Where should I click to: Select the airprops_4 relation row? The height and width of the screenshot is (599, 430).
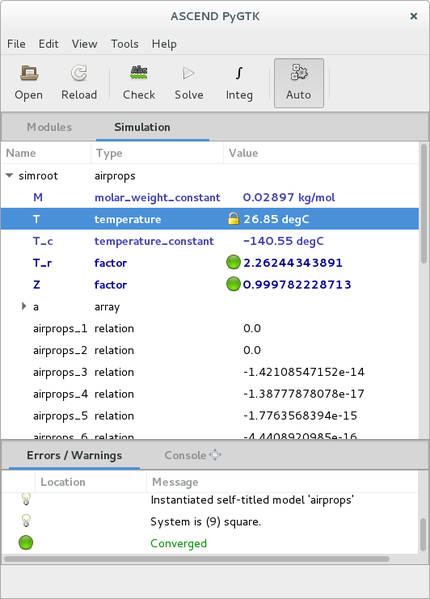[210, 393]
